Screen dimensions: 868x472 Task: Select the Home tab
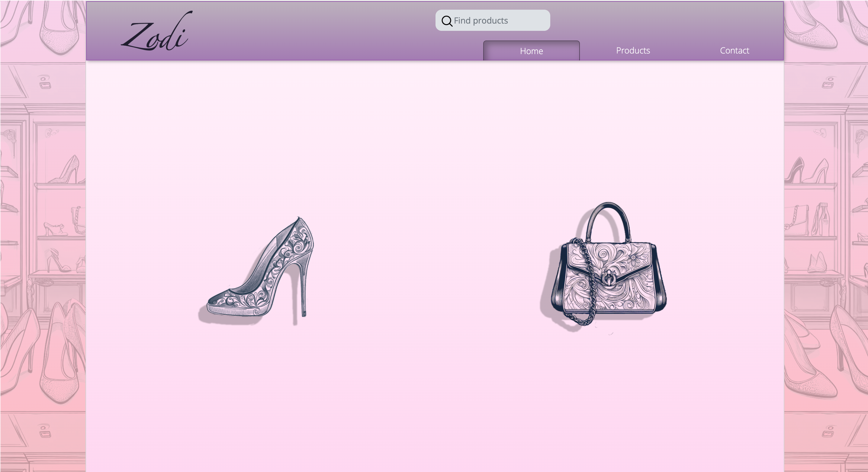point(531,51)
